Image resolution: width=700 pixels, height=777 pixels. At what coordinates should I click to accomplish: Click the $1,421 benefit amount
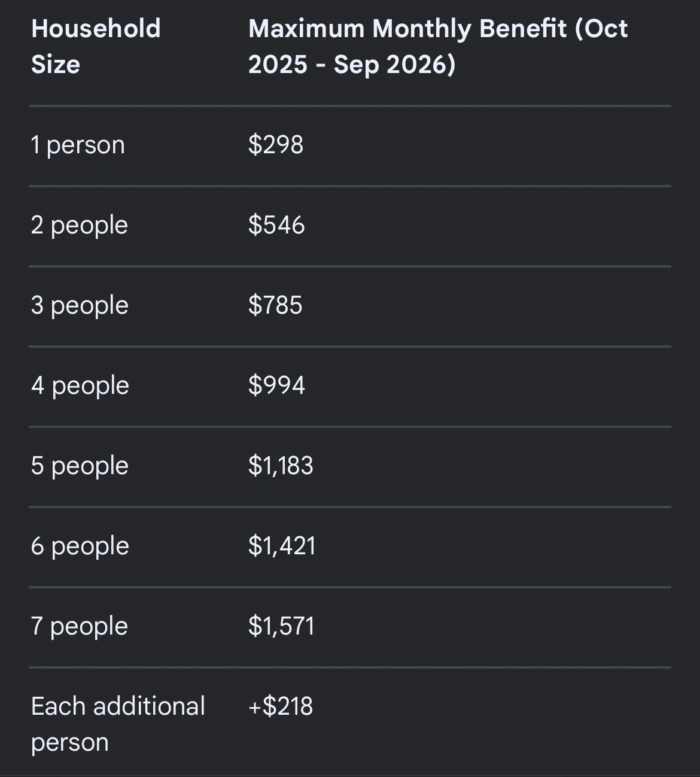tap(282, 547)
